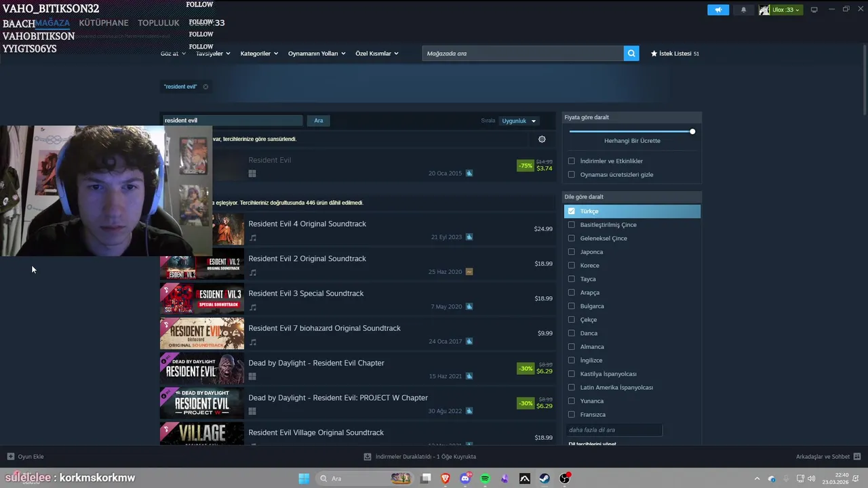Open Resident Evil Village Original Soundtrack thumbnail

click(202, 434)
